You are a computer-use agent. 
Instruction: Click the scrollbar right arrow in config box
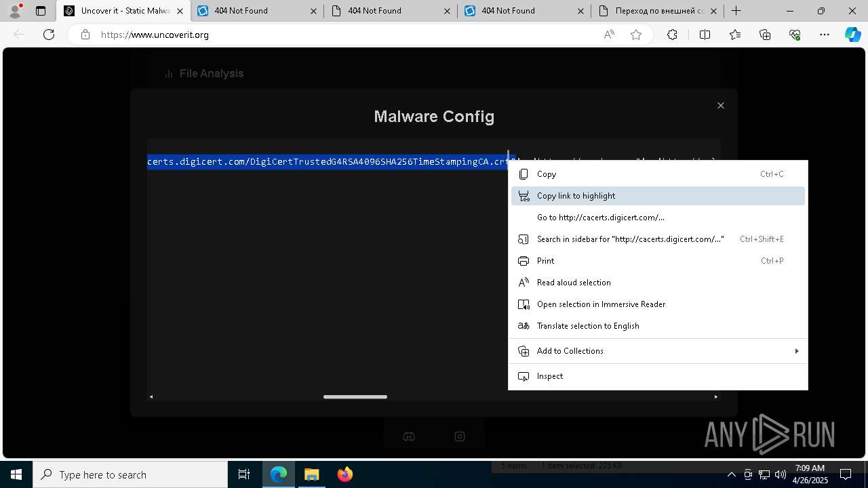click(x=716, y=396)
